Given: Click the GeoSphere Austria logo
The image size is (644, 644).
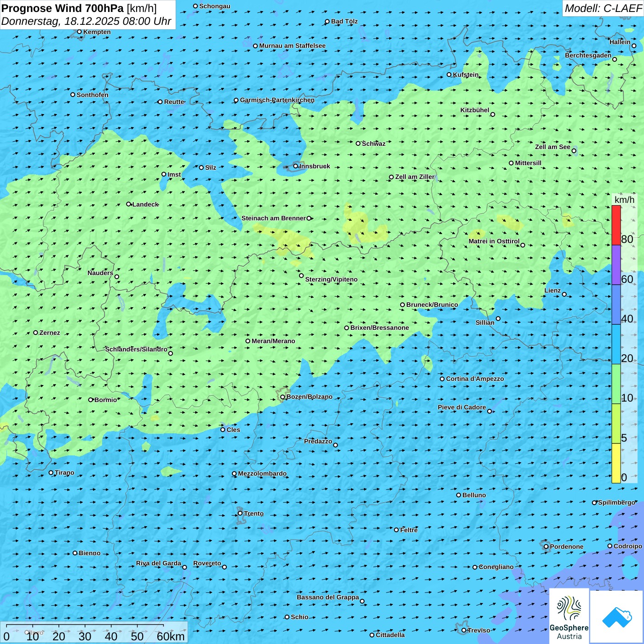Looking at the screenshot, I should (569, 616).
